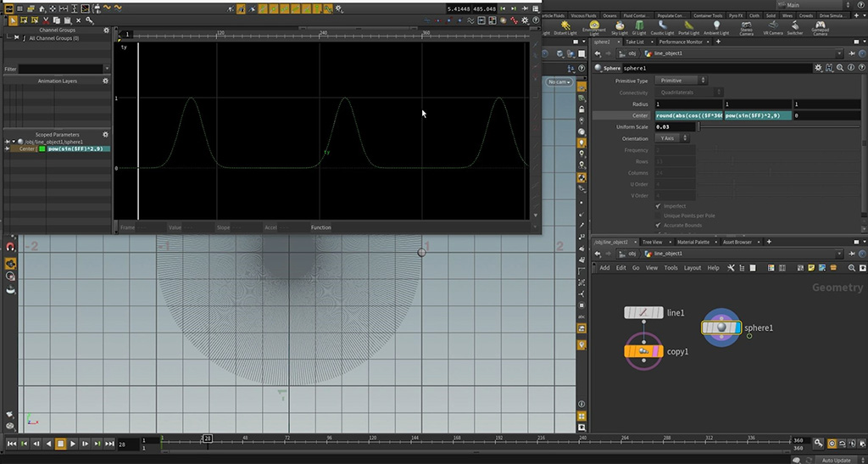The width and height of the screenshot is (868, 464).
Task: Choose the VR Camera shelf tool
Action: tap(772, 26)
